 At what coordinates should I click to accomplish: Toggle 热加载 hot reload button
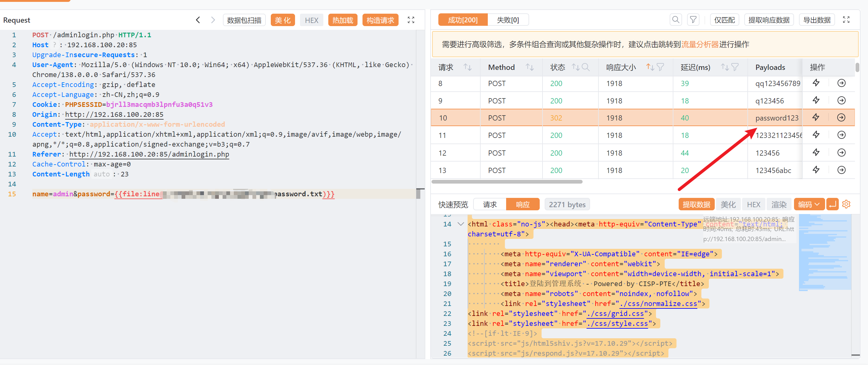point(342,20)
